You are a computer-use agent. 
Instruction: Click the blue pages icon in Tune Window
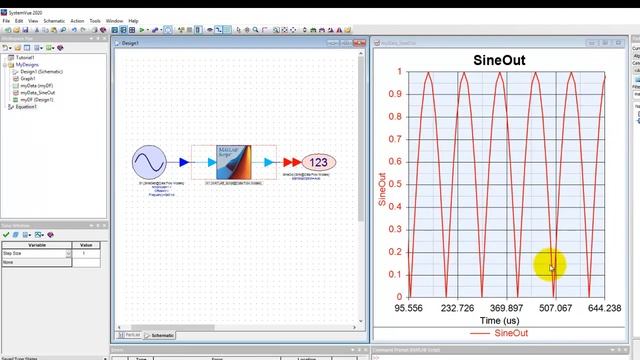click(16, 235)
